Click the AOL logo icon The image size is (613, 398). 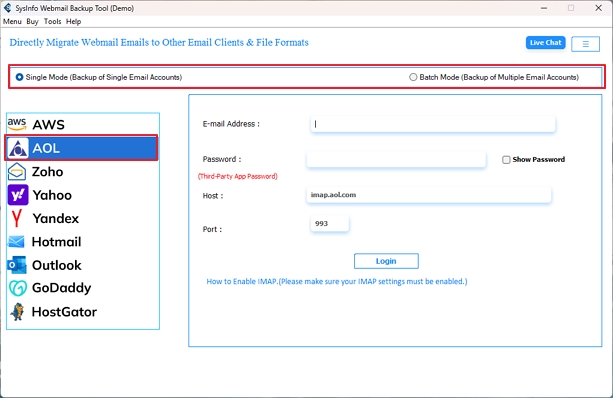(x=18, y=148)
